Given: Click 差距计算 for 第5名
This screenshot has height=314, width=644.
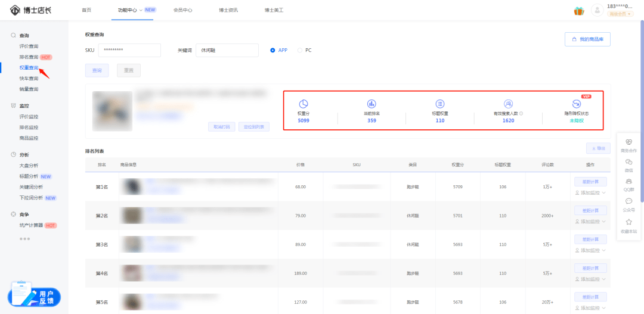Looking at the screenshot, I should 590,297.
